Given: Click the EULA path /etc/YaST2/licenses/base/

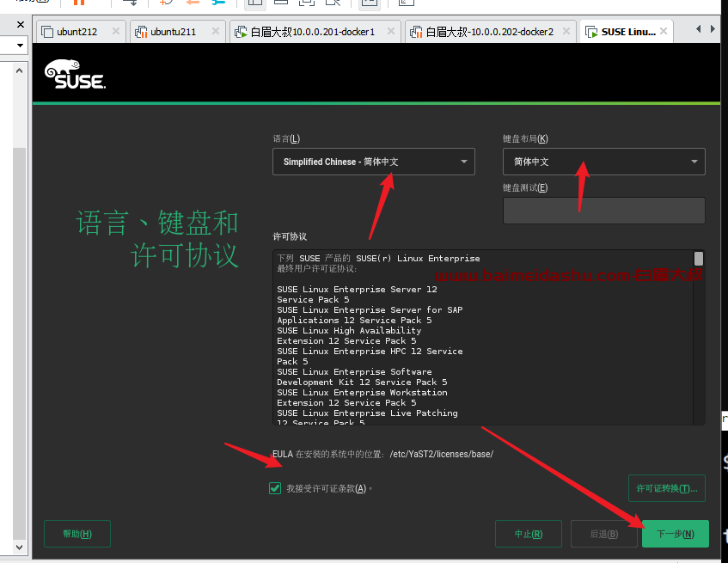Looking at the screenshot, I should tap(442, 454).
